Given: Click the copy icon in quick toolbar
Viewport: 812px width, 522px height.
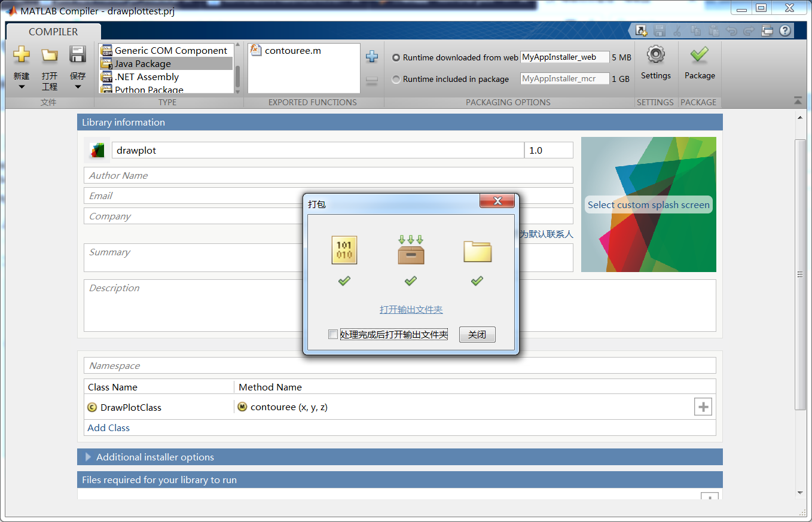Looking at the screenshot, I should click(695, 30).
